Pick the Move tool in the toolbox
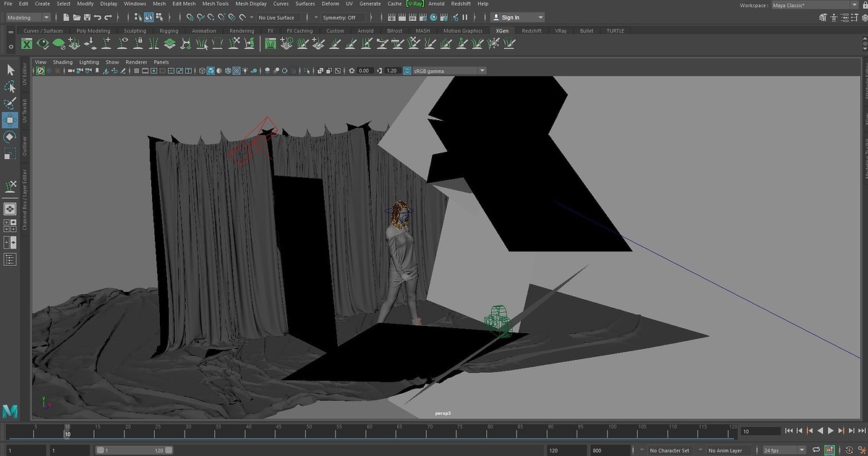Viewport: 868px width, 456px height. click(x=10, y=120)
